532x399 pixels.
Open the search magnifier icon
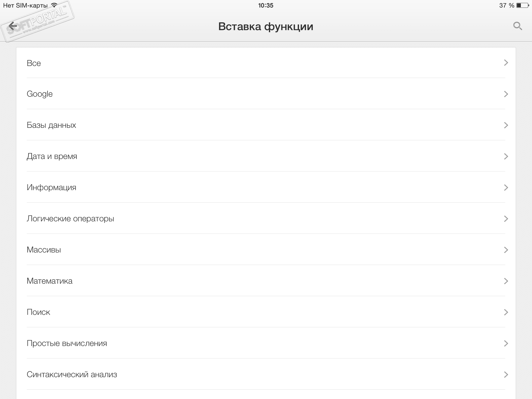[517, 26]
